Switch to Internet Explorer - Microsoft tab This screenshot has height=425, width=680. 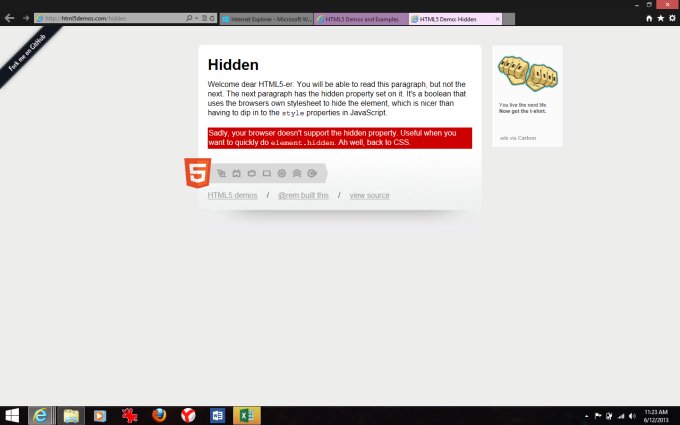coord(267,19)
